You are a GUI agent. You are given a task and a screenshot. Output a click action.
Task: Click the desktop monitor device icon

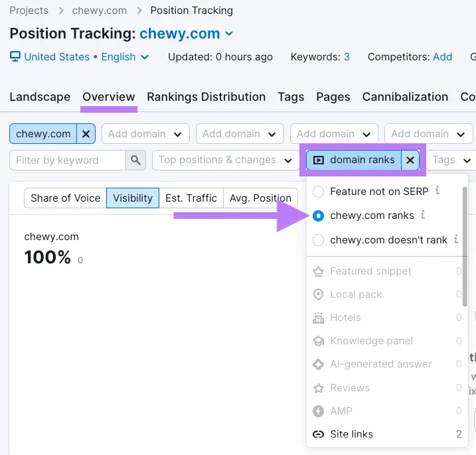(15, 56)
